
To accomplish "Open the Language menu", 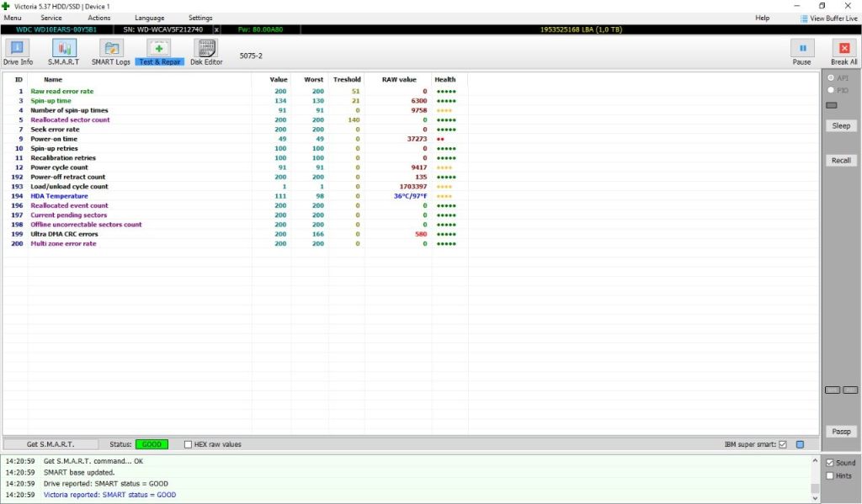I will (x=150, y=19).
